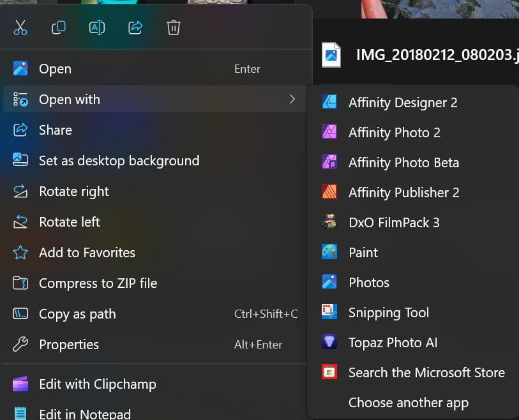Choose Affinity Photo 2 from submenu
The width and height of the screenshot is (519, 420).
tap(394, 133)
